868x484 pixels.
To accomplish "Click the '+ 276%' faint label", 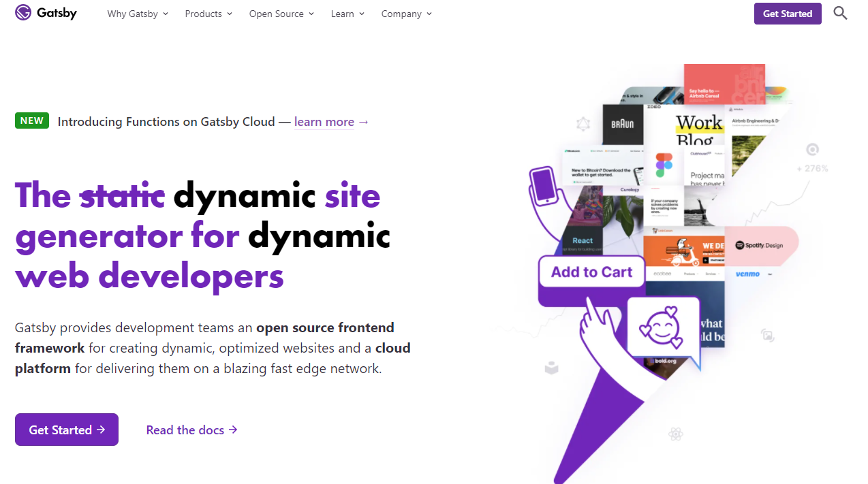I will coord(812,168).
